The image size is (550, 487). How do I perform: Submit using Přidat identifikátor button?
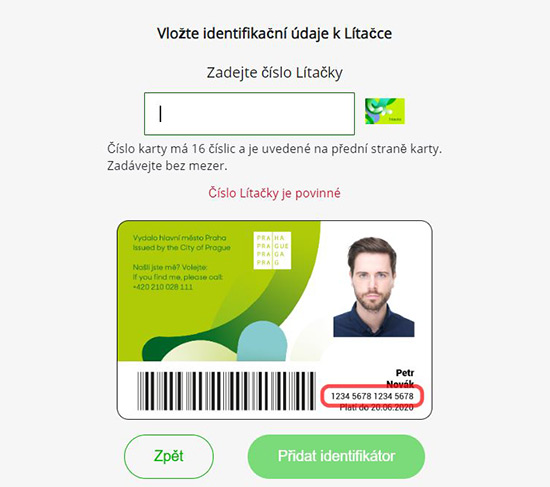336,456
